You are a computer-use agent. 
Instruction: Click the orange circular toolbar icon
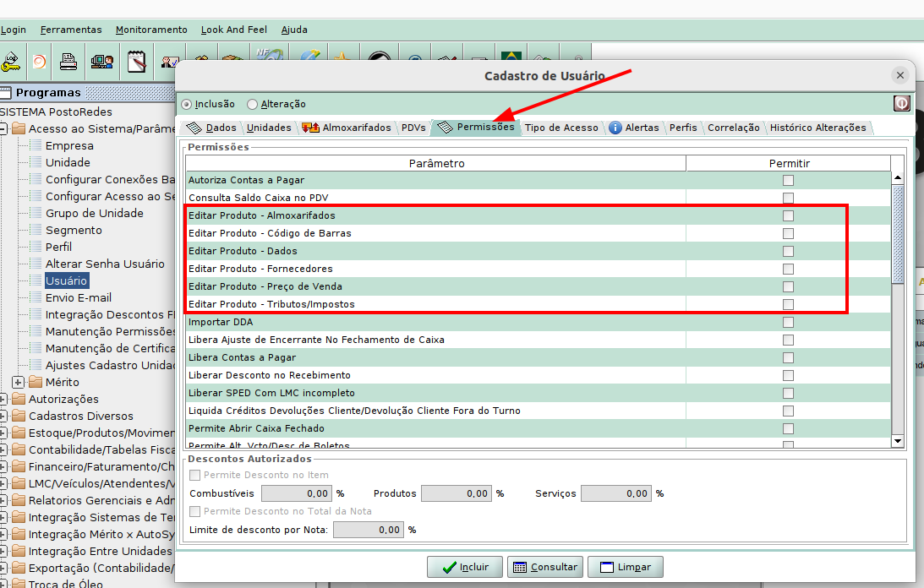(39, 62)
